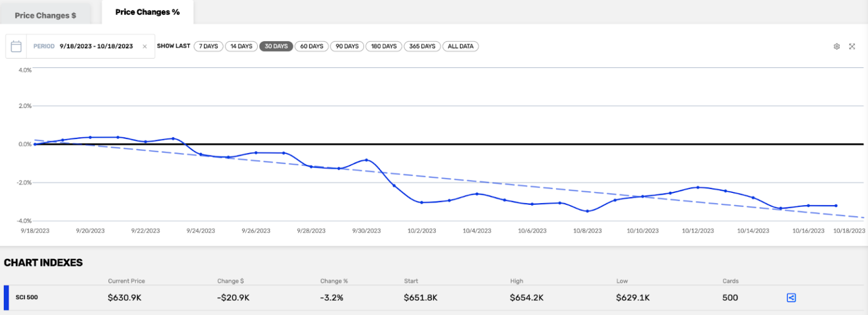Choose the 180 Days period
Viewport: 868px width, 315px height.
pos(384,46)
